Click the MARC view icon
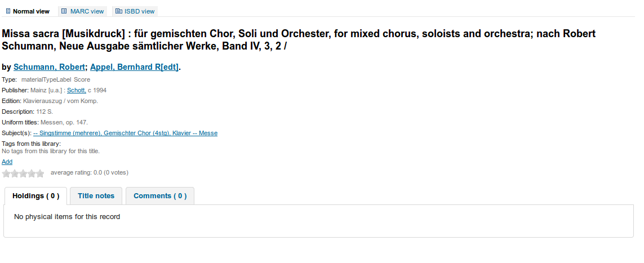Viewport: 644px width, 263px height. point(64,11)
